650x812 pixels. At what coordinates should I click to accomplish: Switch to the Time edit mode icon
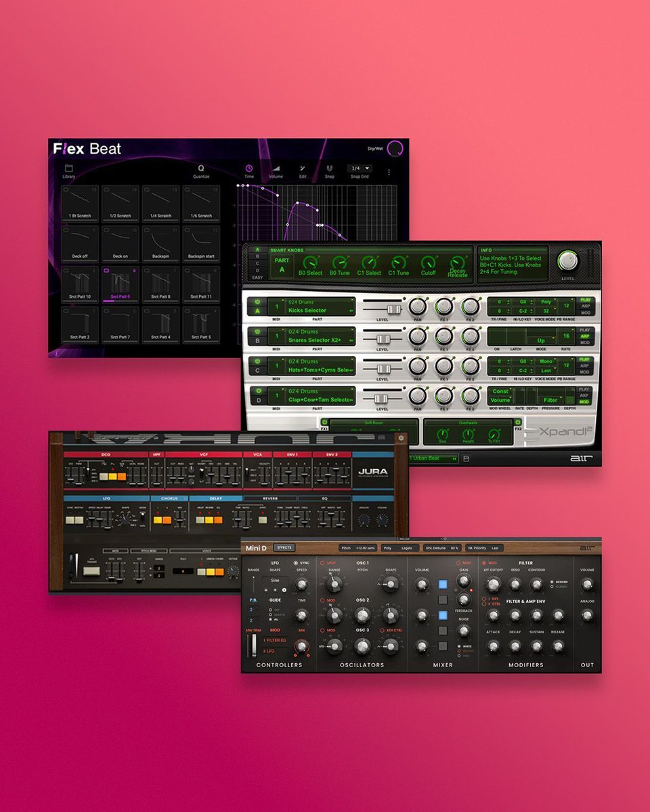248,168
